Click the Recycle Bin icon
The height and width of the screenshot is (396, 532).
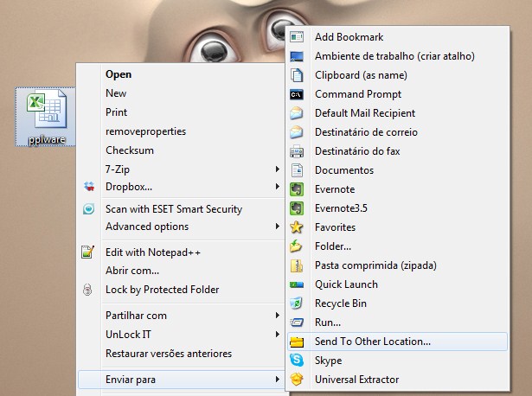tap(297, 303)
